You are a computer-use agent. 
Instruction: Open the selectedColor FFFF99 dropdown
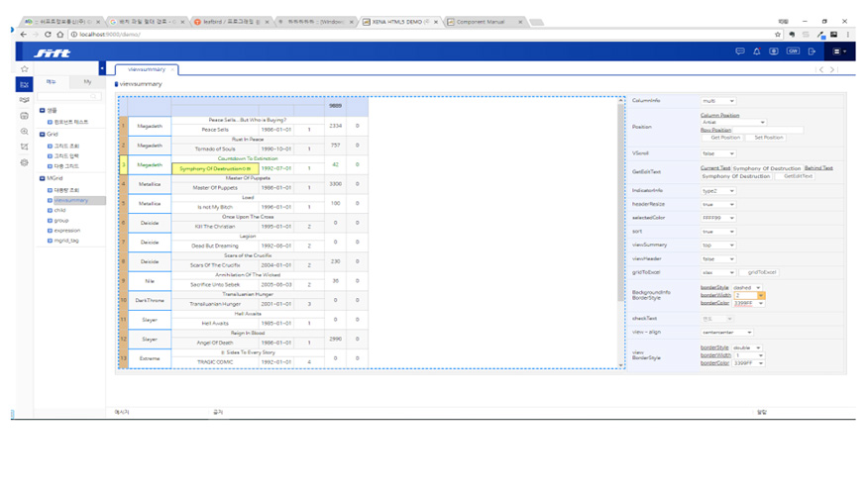coord(718,218)
